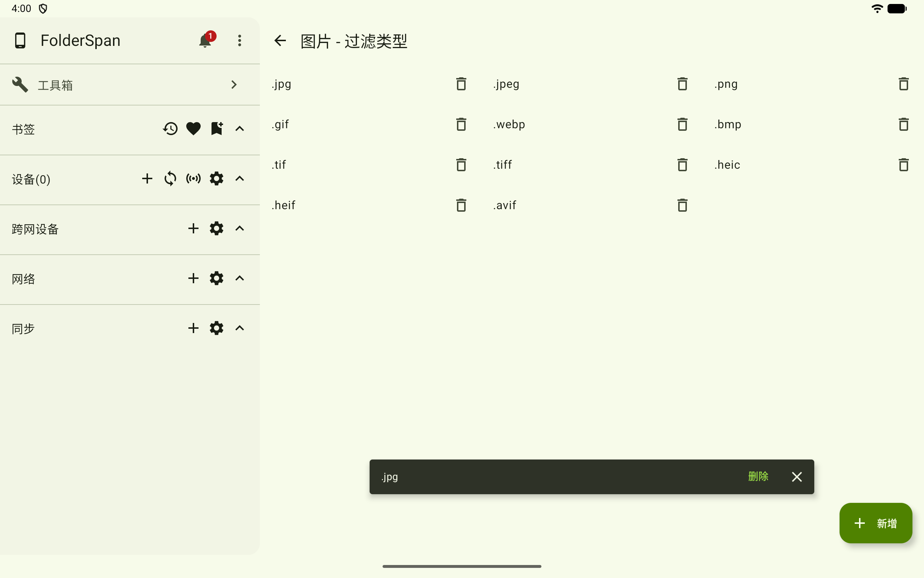
Task: Delete the .heif filter type
Action: (x=461, y=206)
